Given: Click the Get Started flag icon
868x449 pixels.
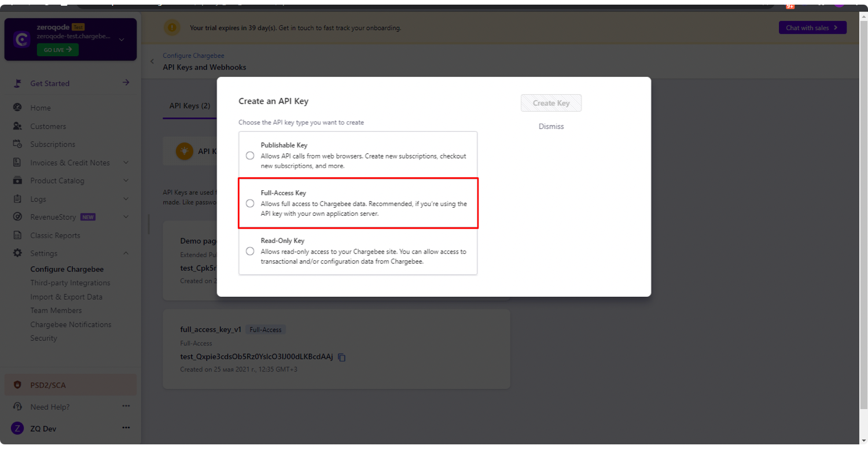Looking at the screenshot, I should (17, 83).
